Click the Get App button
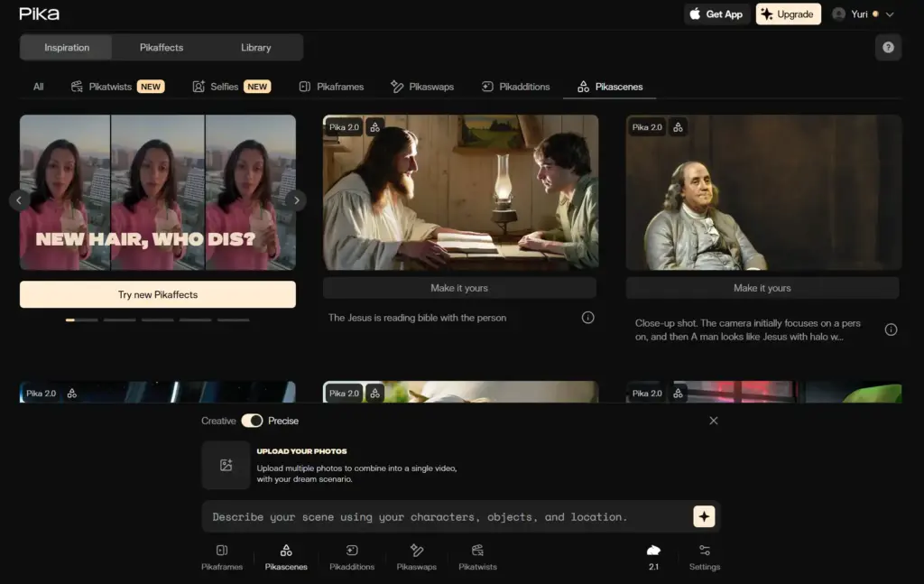 [x=716, y=14]
